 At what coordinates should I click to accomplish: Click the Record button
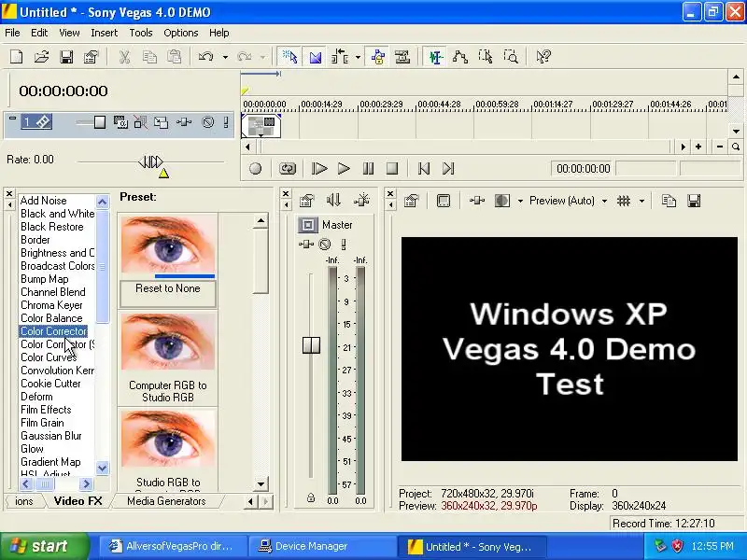(x=255, y=169)
